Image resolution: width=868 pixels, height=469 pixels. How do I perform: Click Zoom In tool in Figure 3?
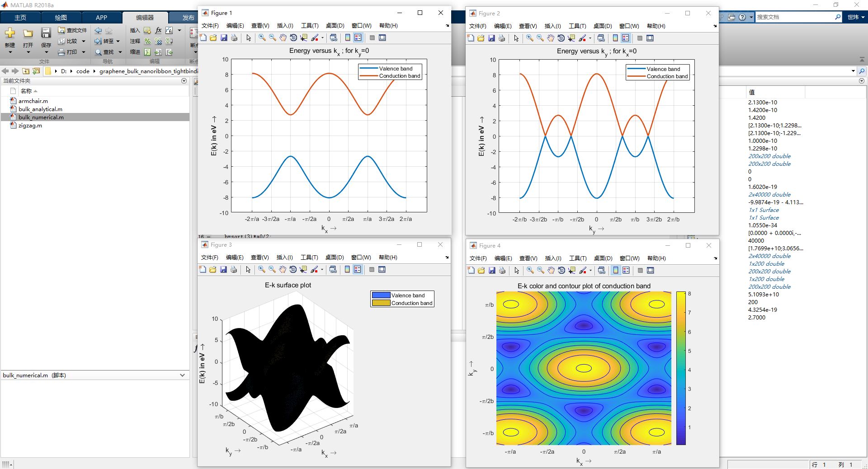(261, 270)
